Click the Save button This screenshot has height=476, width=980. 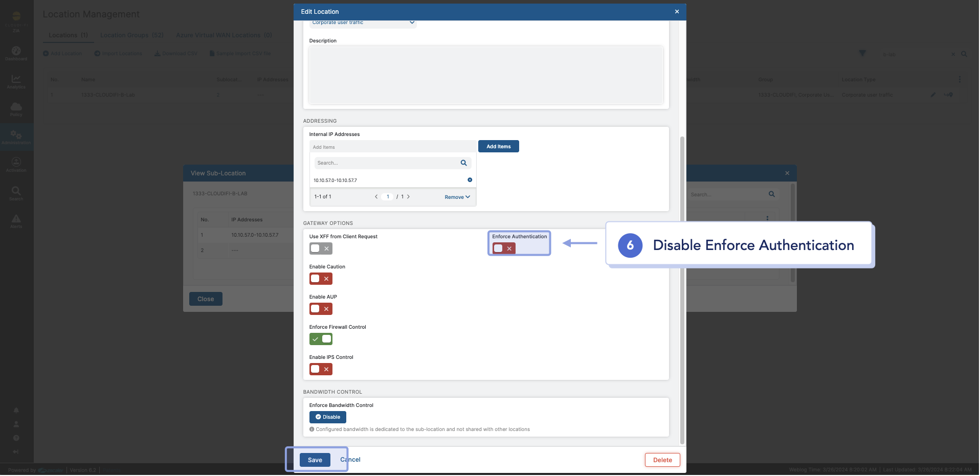point(315,460)
